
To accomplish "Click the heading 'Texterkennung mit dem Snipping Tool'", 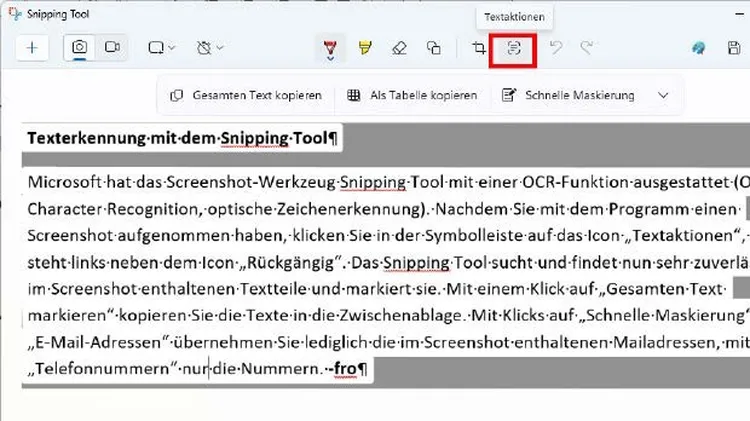I will [x=182, y=138].
